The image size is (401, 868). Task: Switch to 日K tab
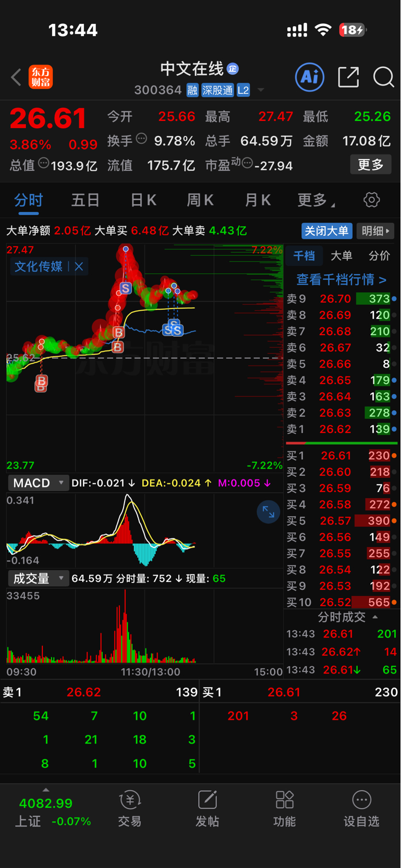point(143,200)
